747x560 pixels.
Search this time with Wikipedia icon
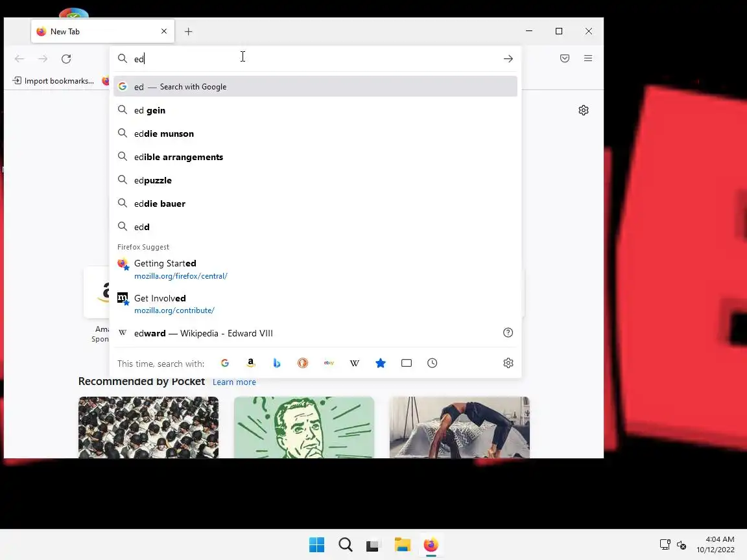click(355, 364)
